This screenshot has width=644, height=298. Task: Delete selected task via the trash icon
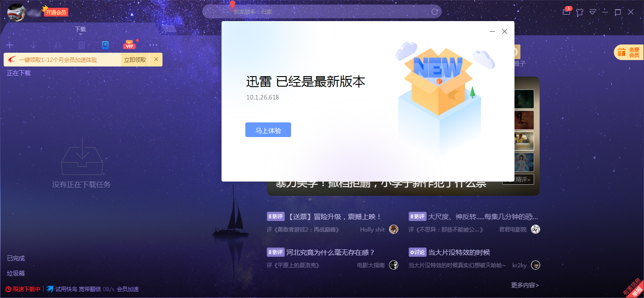tap(81, 45)
